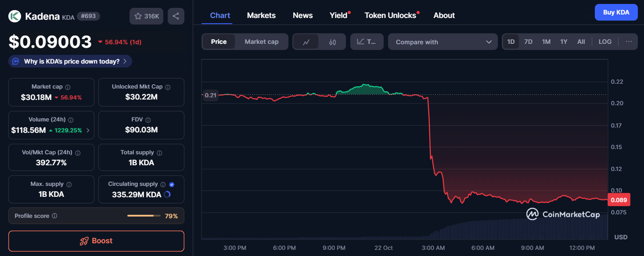Click the Profile score progress bar

click(x=144, y=216)
